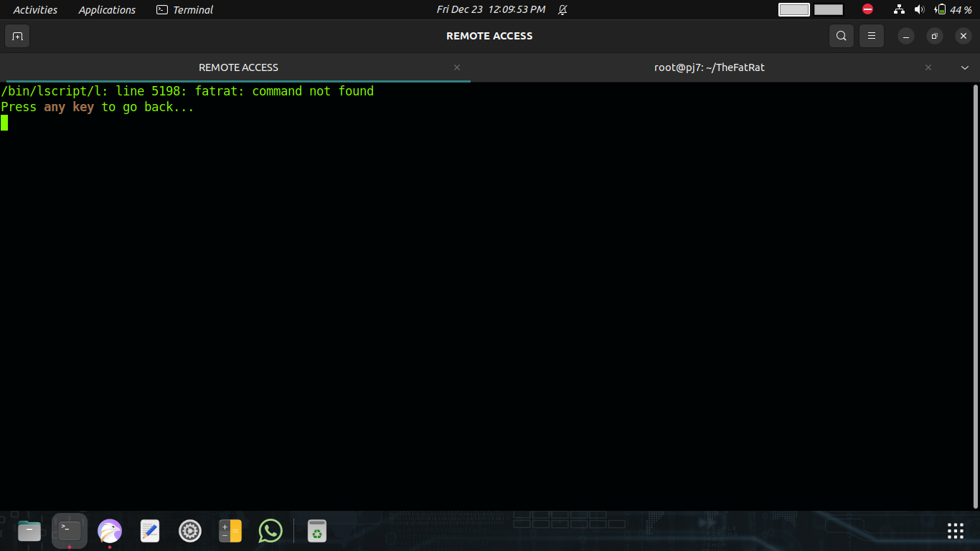This screenshot has height=551, width=980.
Task: Click the clock to open the calendar
Action: 488,9
